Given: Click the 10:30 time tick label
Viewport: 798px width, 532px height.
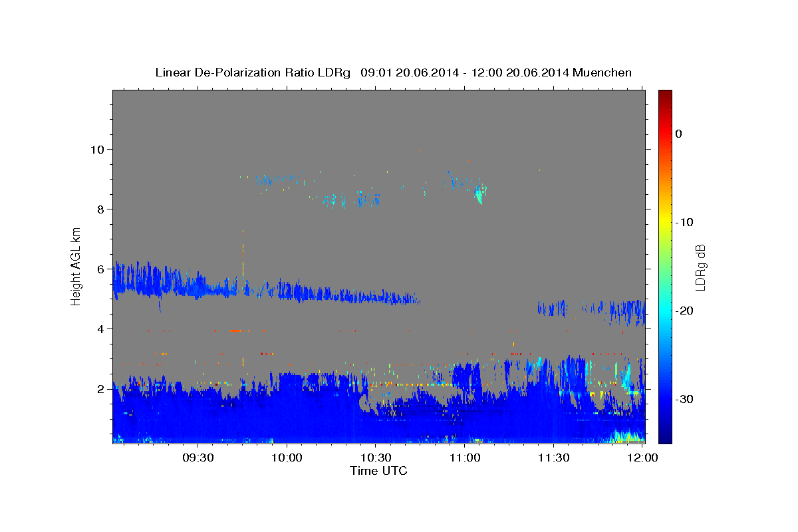Looking at the screenshot, I should point(375,458).
